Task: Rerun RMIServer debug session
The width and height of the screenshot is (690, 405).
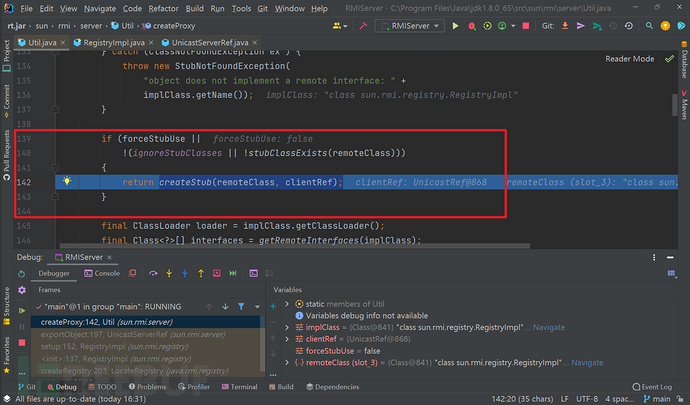Action: click(x=22, y=274)
